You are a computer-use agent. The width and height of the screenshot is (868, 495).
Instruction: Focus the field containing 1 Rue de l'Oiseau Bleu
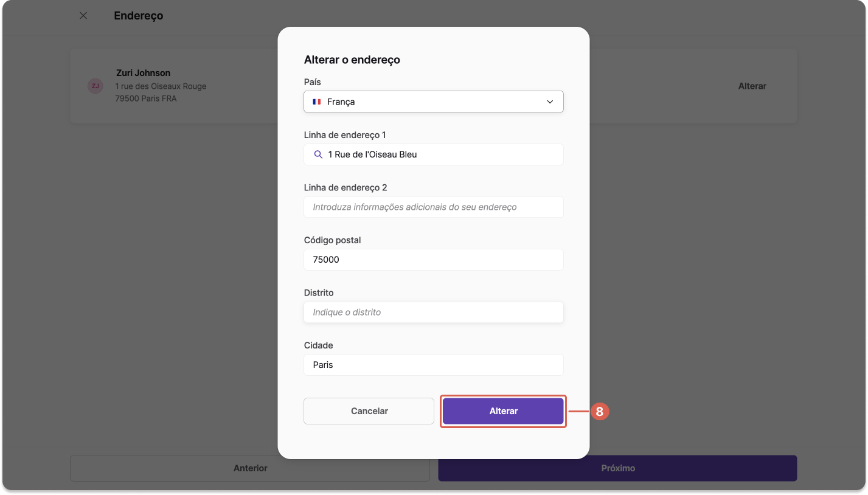pos(434,154)
